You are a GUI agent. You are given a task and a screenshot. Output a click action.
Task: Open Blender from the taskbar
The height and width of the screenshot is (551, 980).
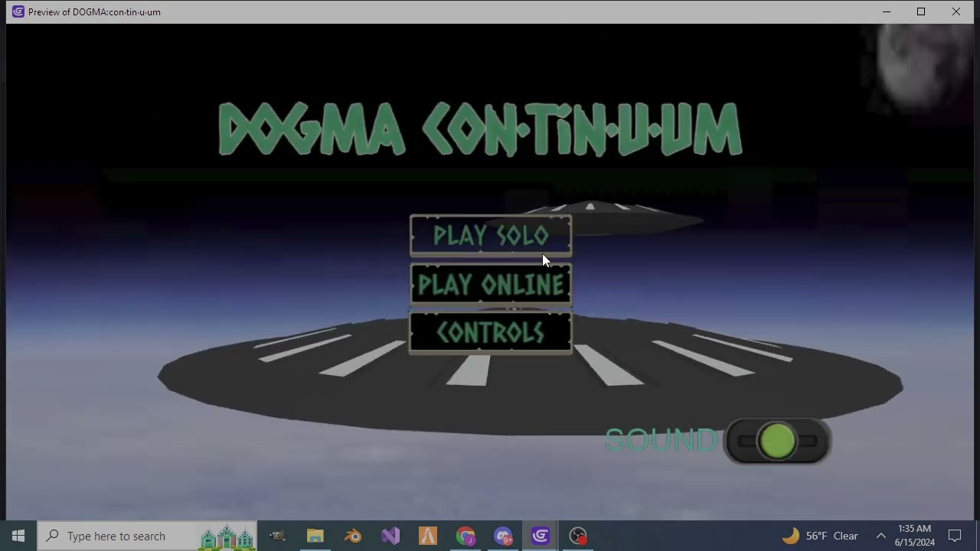pos(353,536)
